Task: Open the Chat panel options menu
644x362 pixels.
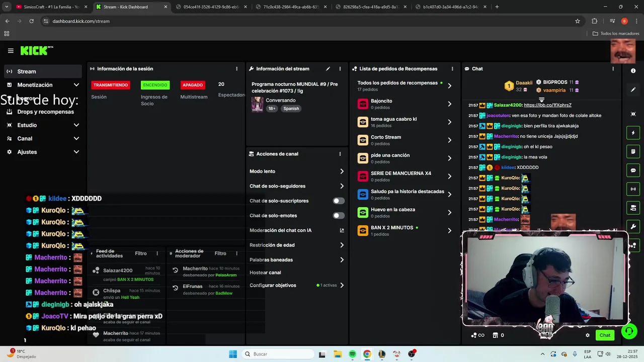Action: (x=613, y=69)
